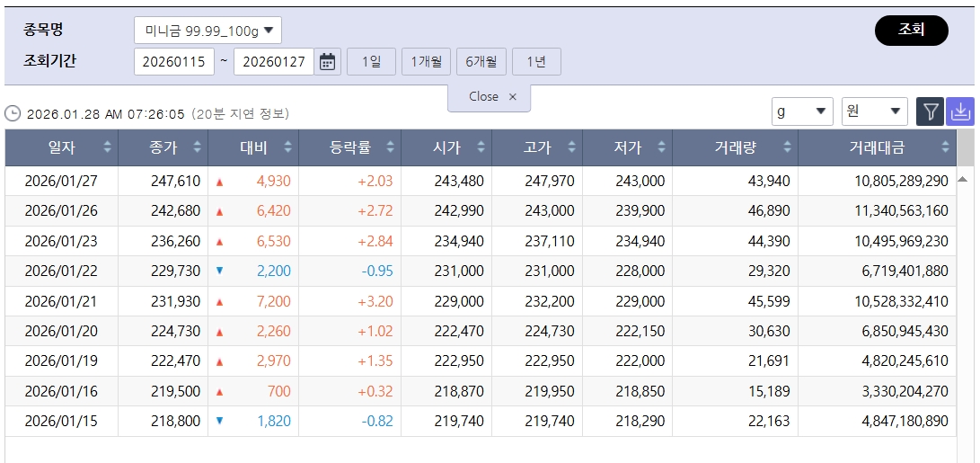Viewport: 980px width, 463px height.
Task: Sort by 종가 column arrows
Action: point(198,147)
